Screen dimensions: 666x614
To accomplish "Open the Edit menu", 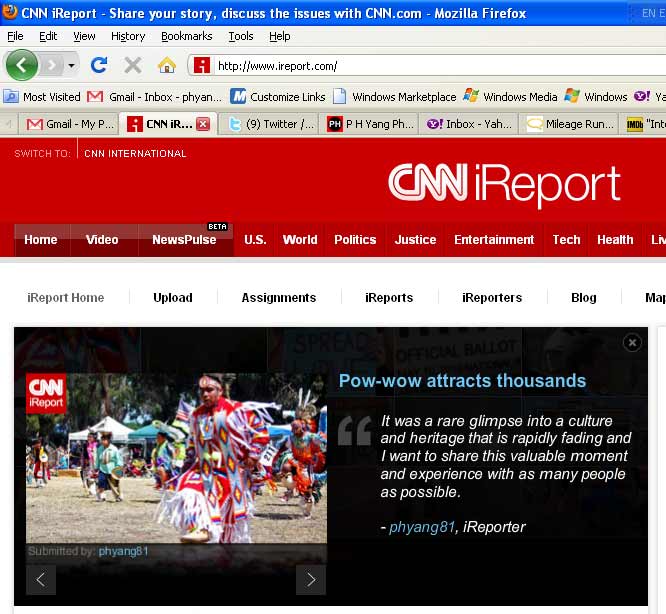I will 48,37.
